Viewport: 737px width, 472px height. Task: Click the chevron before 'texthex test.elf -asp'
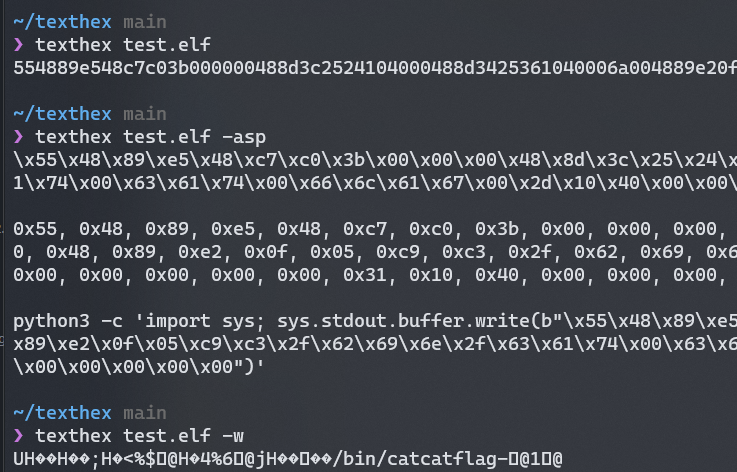point(20,137)
